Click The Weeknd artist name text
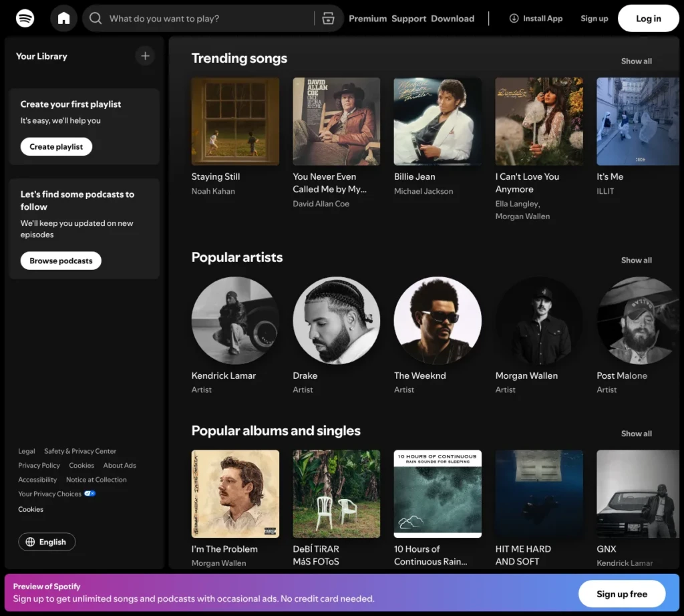 pyautogui.click(x=419, y=375)
